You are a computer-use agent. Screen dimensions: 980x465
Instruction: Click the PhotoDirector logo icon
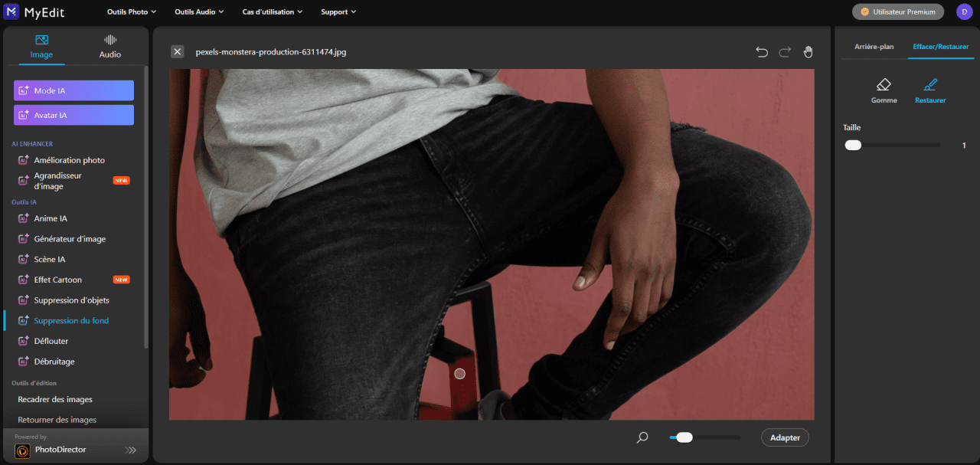click(23, 450)
